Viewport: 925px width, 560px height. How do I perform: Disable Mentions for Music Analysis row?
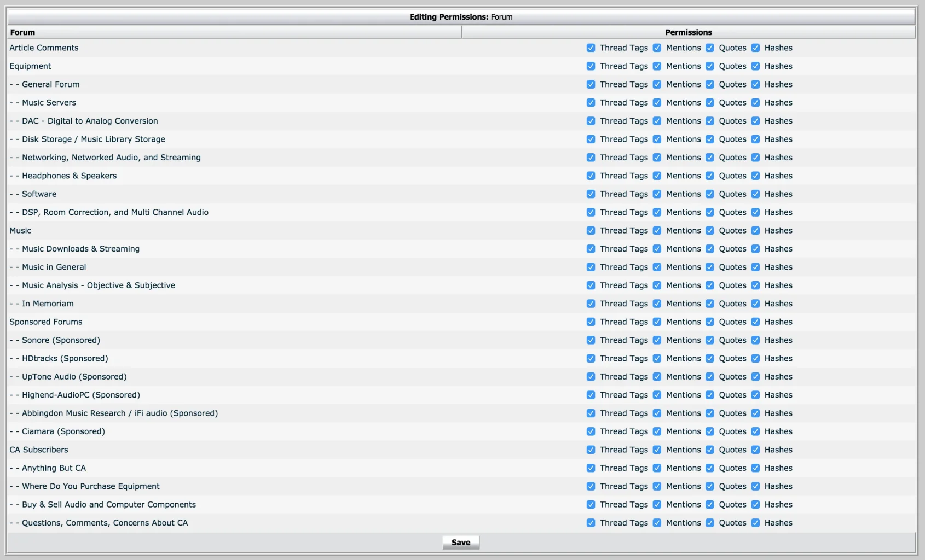[x=657, y=285]
